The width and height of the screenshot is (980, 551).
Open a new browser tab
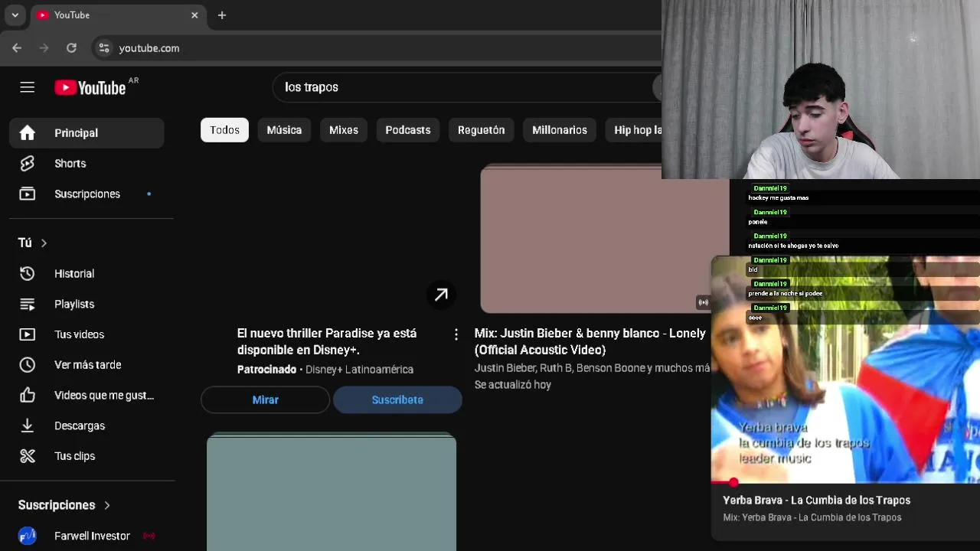tap(222, 15)
